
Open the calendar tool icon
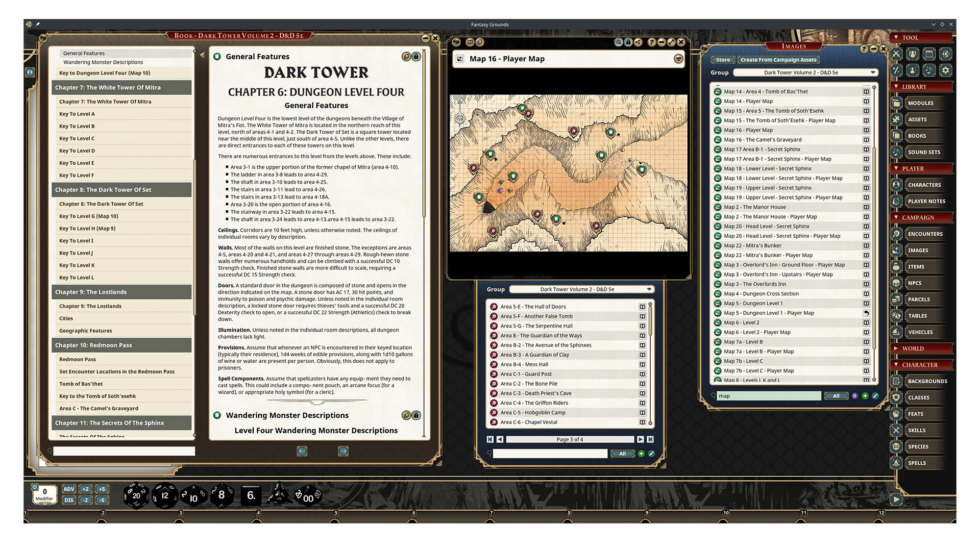[x=929, y=54]
